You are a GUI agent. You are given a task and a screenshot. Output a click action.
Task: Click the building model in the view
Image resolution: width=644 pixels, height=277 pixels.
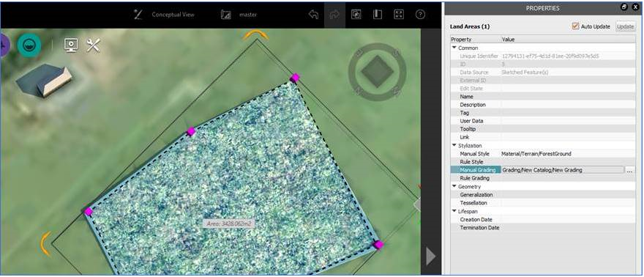[43, 80]
